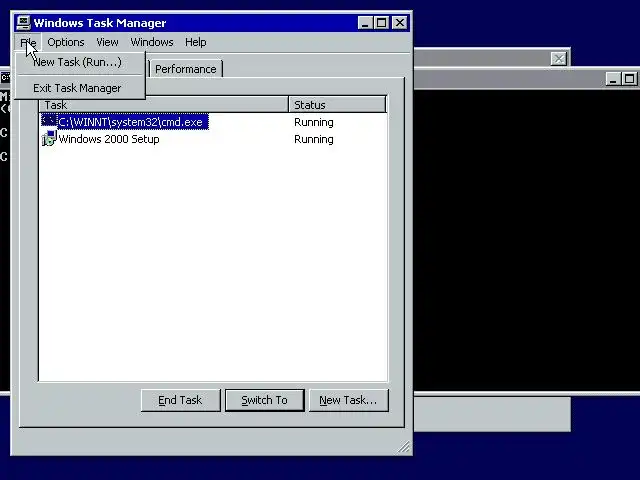Sort by the Status column header
640x480 pixels.
click(x=337, y=105)
